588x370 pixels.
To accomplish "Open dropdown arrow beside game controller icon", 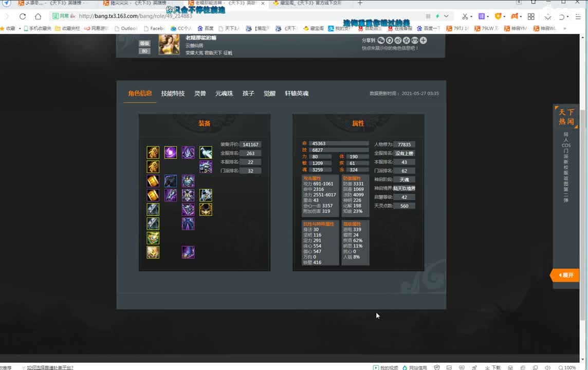I will tap(521, 16).
